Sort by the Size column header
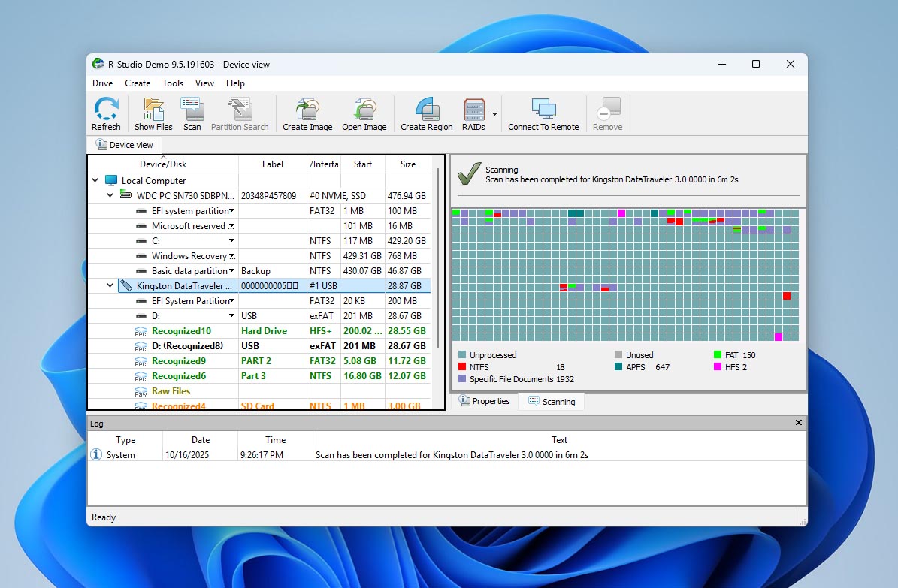898x588 pixels. pyautogui.click(x=408, y=164)
